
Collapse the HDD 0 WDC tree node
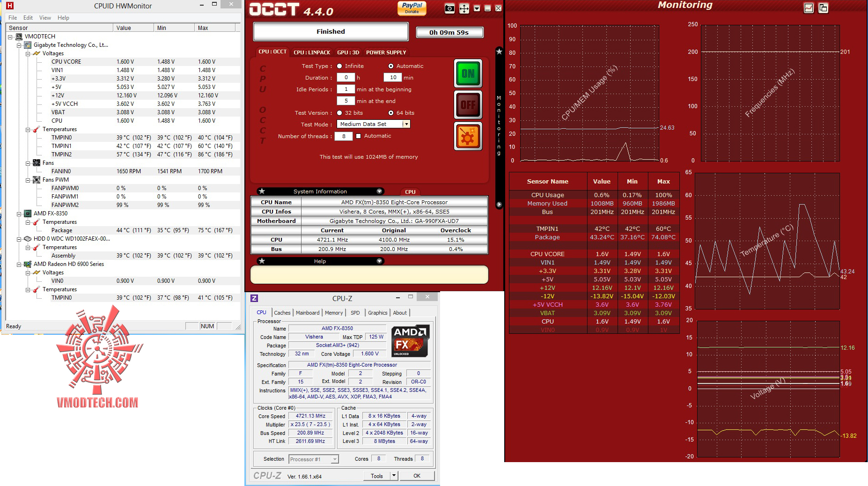coord(19,239)
